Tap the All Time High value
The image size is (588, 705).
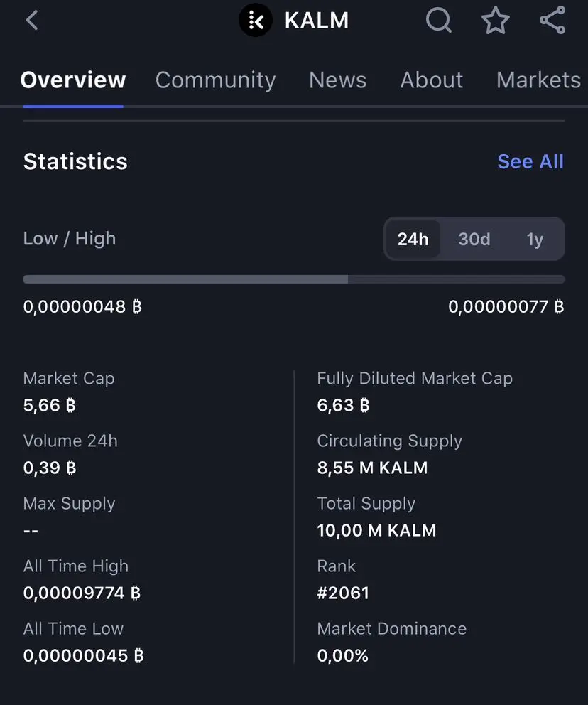(82, 593)
